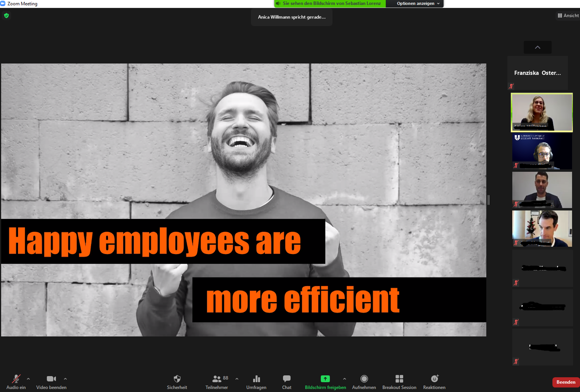This screenshot has height=392, width=580.
Task: Click the green Bildschirm freigeben icon
Action: click(325, 379)
